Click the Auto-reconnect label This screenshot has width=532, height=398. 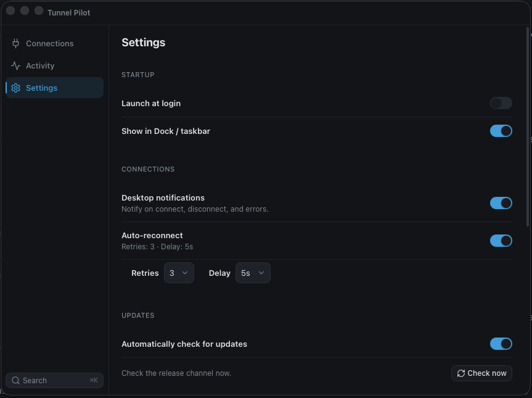click(x=152, y=235)
